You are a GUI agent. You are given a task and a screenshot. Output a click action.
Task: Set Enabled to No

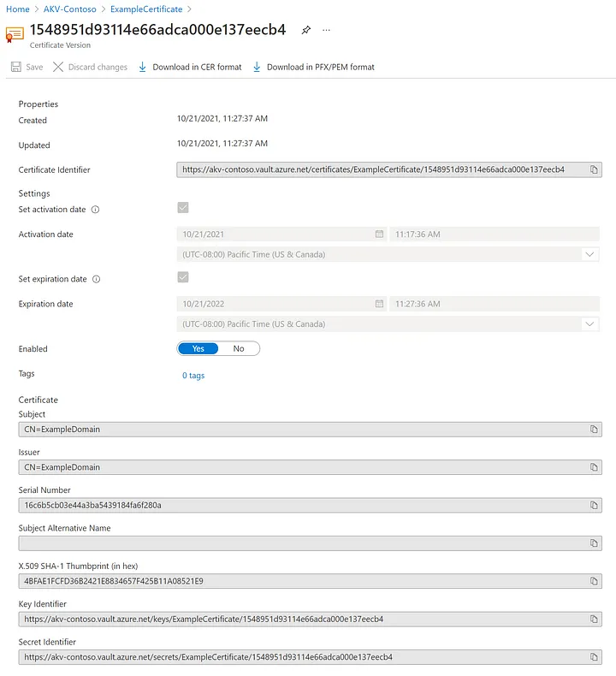pyautogui.click(x=239, y=348)
